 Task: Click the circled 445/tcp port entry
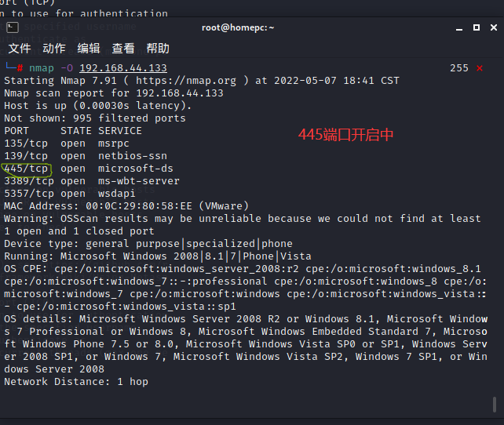tap(26, 169)
